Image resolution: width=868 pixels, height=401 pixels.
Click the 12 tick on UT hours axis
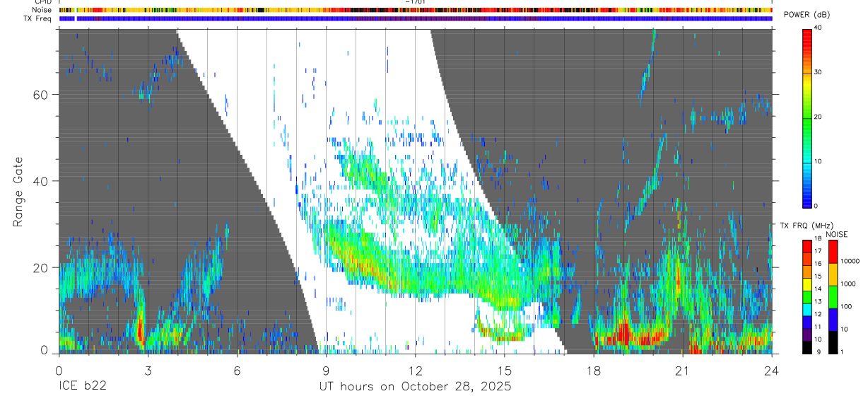click(416, 371)
